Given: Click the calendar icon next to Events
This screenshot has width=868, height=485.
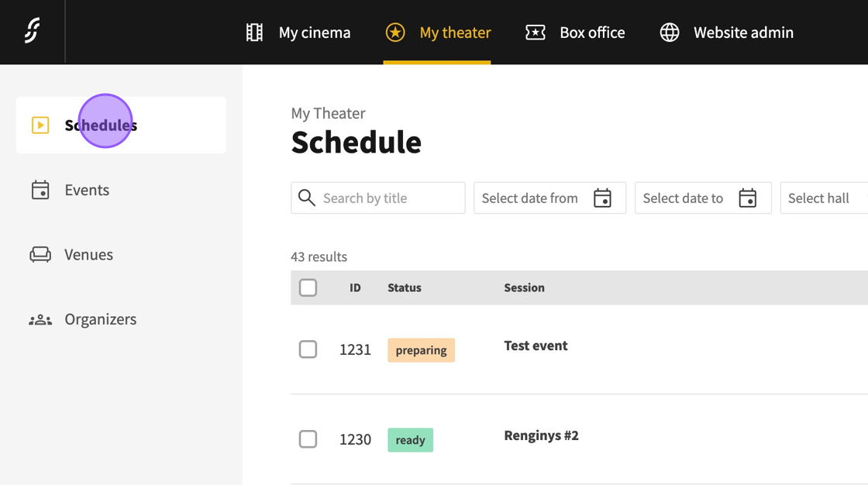Looking at the screenshot, I should pyautogui.click(x=40, y=190).
